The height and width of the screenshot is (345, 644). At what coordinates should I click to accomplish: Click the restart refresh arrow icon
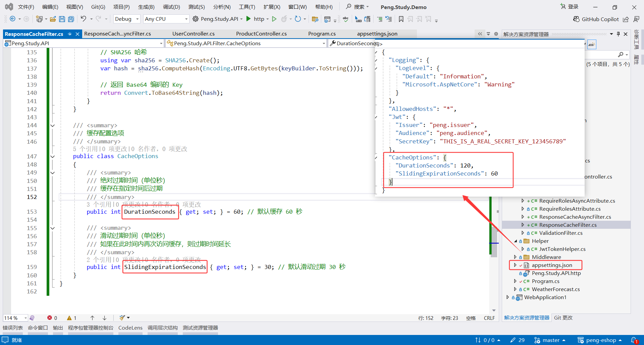click(x=298, y=19)
